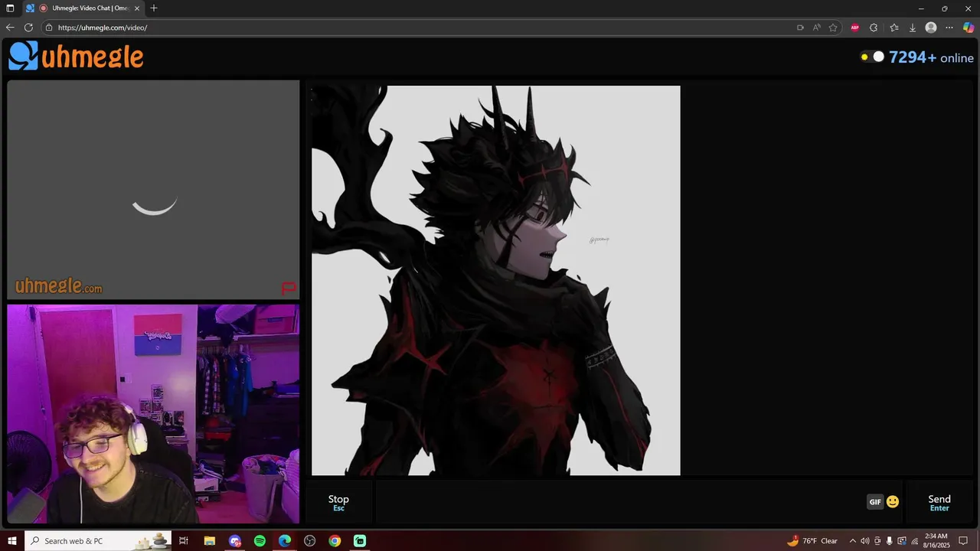This screenshot has width=980, height=551.
Task: Click the shared anime artwork image
Action: click(495, 280)
